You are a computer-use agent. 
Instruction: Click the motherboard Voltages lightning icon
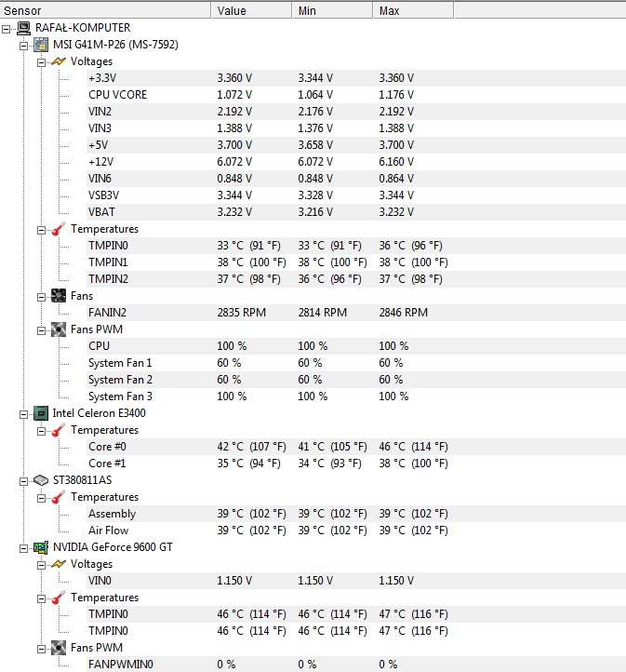[59, 61]
